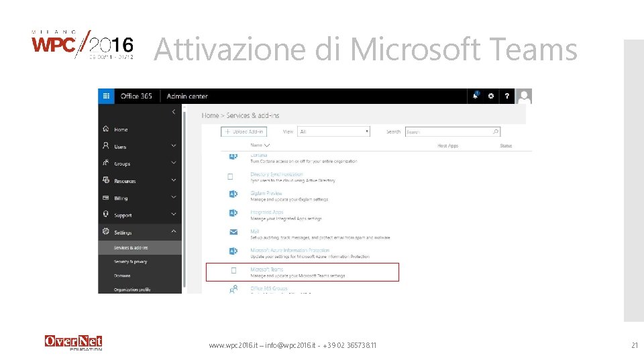Open the View All dropdown

[x=333, y=131]
